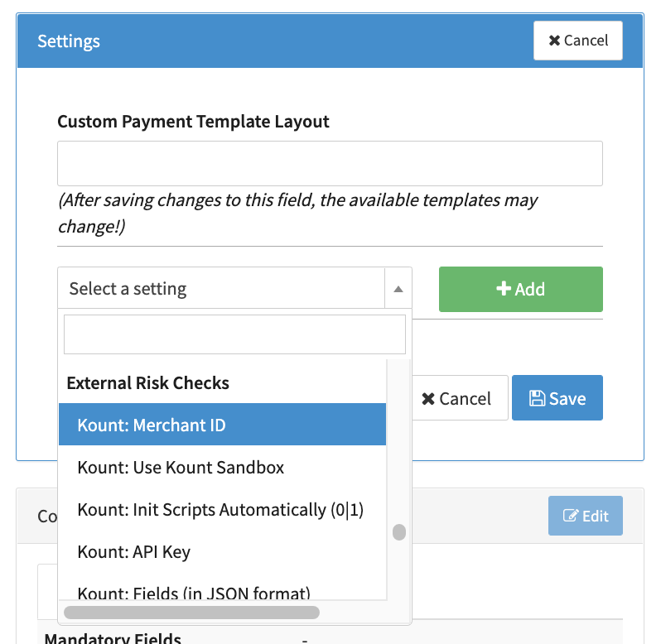The height and width of the screenshot is (644, 661).
Task: Click the pencil icon on the Edit button
Action: (x=571, y=516)
